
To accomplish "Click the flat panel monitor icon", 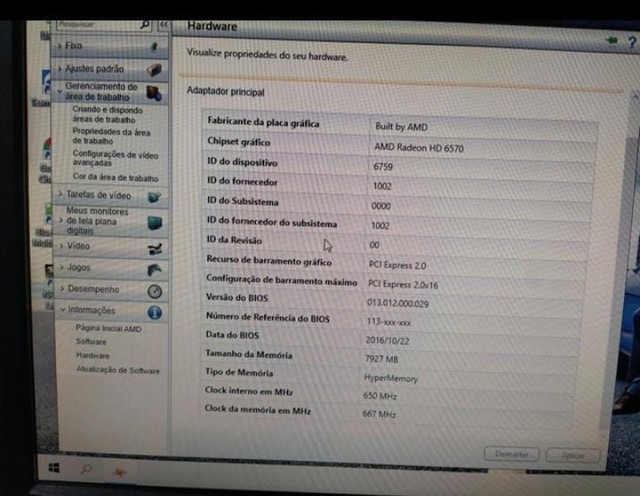I will point(155,223).
